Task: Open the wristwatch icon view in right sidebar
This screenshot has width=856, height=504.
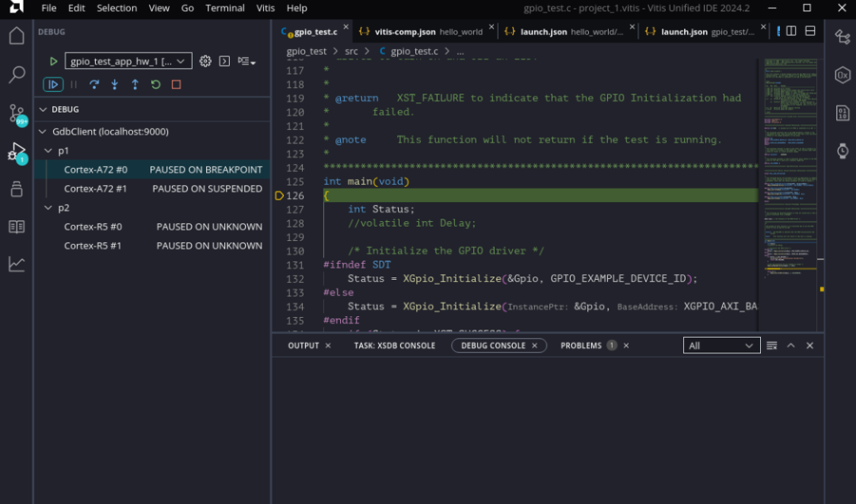Action: [843, 150]
